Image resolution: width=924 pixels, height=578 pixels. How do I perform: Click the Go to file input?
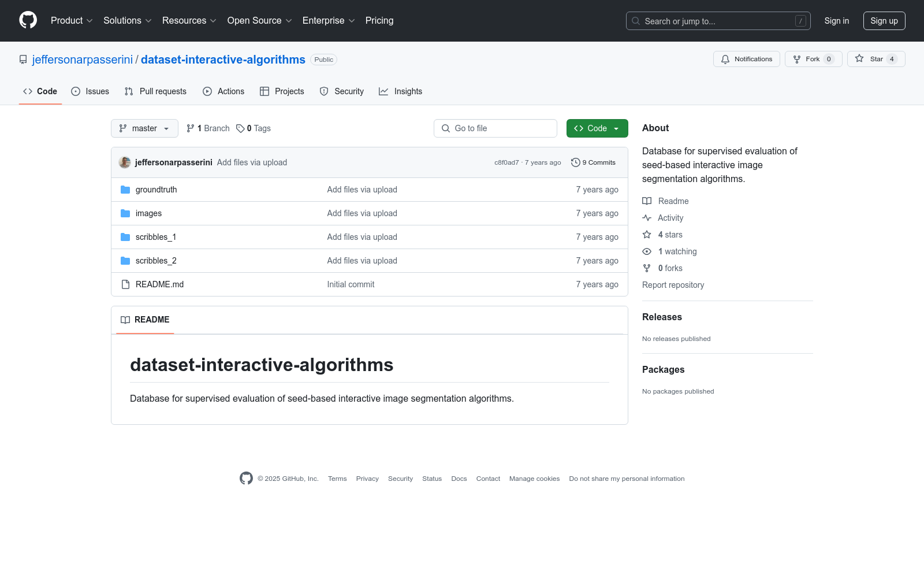(x=495, y=128)
